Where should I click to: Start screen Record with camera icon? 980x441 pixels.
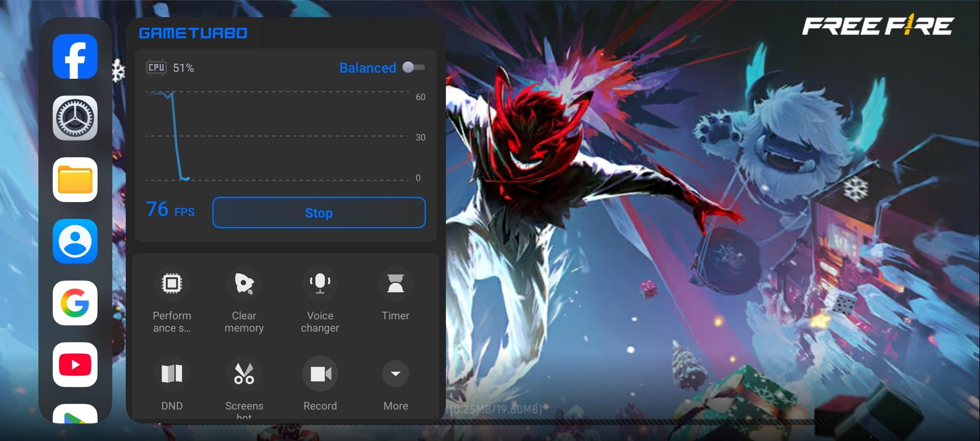pyautogui.click(x=320, y=374)
